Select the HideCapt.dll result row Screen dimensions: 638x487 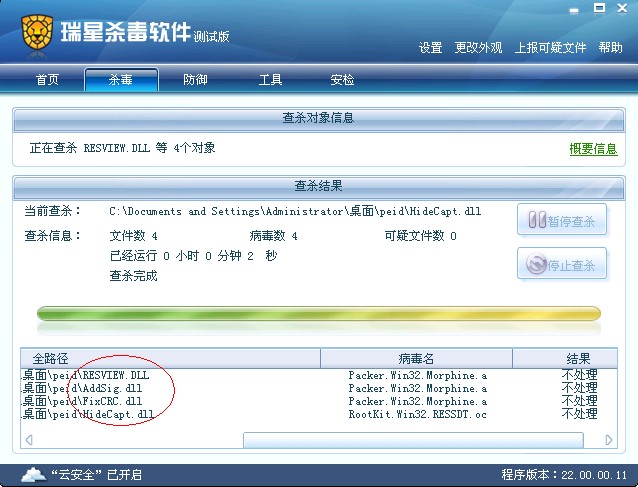(x=319, y=414)
